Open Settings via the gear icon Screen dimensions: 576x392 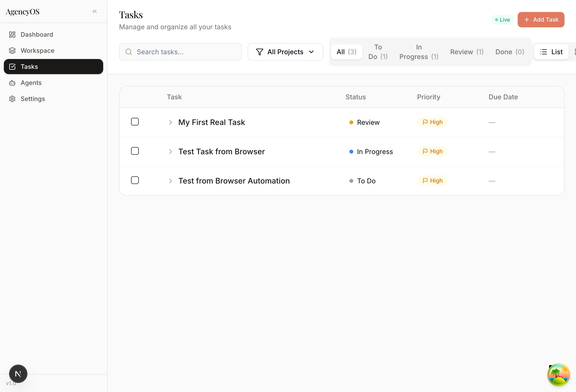pos(12,99)
